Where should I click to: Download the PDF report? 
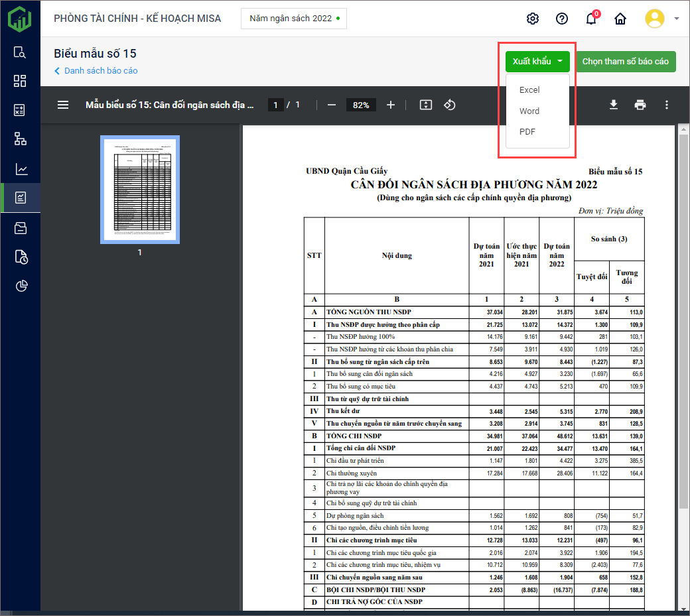(x=614, y=105)
